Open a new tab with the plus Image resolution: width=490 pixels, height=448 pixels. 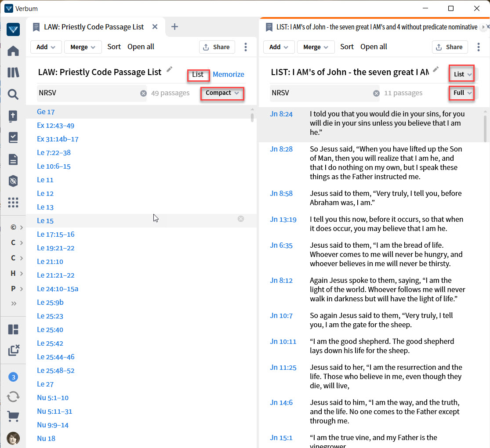click(174, 26)
